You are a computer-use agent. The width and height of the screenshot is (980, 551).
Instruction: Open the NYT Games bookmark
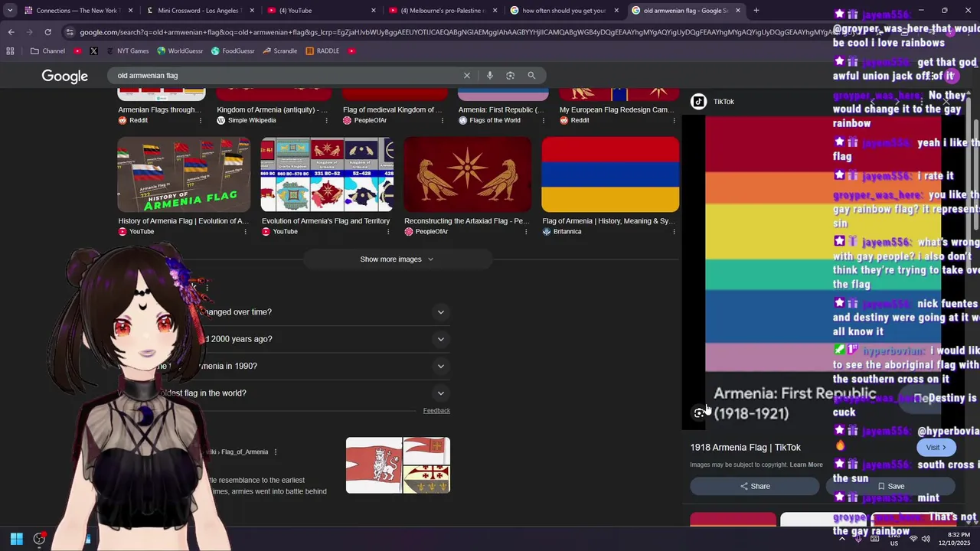click(126, 51)
